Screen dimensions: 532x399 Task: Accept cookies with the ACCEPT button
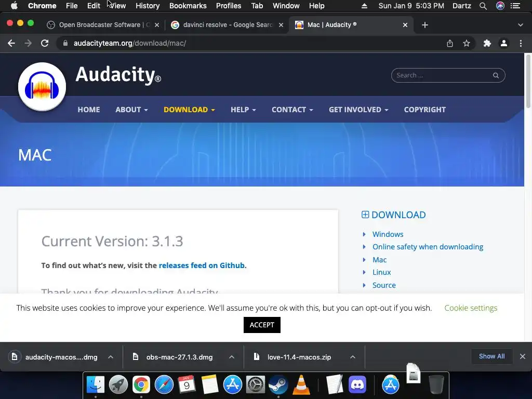coord(262,325)
